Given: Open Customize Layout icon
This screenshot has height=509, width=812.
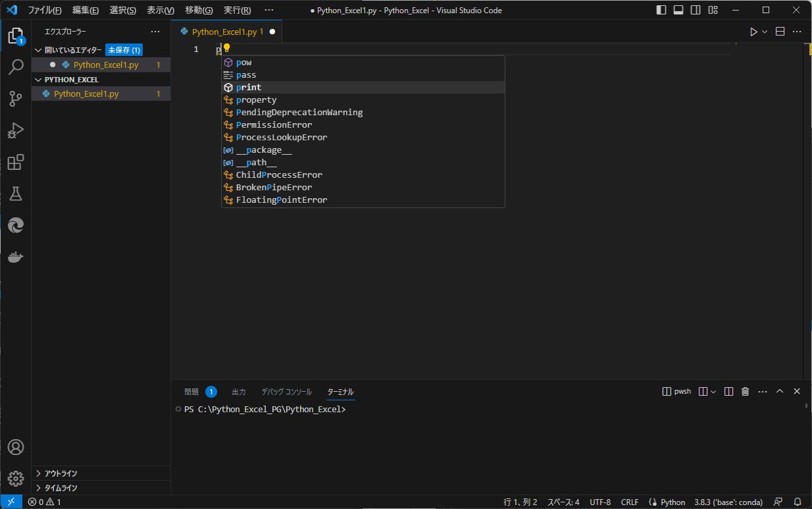Looking at the screenshot, I should (x=713, y=10).
